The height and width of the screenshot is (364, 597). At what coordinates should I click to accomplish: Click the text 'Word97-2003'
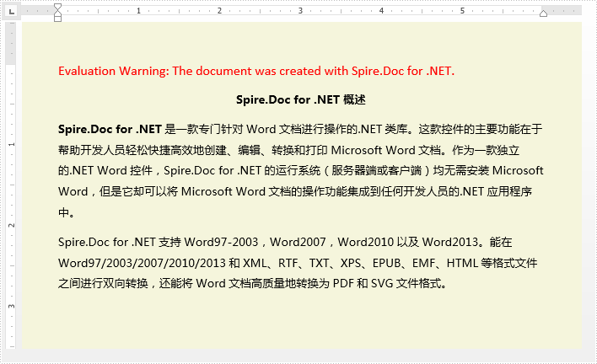pyautogui.click(x=221, y=242)
